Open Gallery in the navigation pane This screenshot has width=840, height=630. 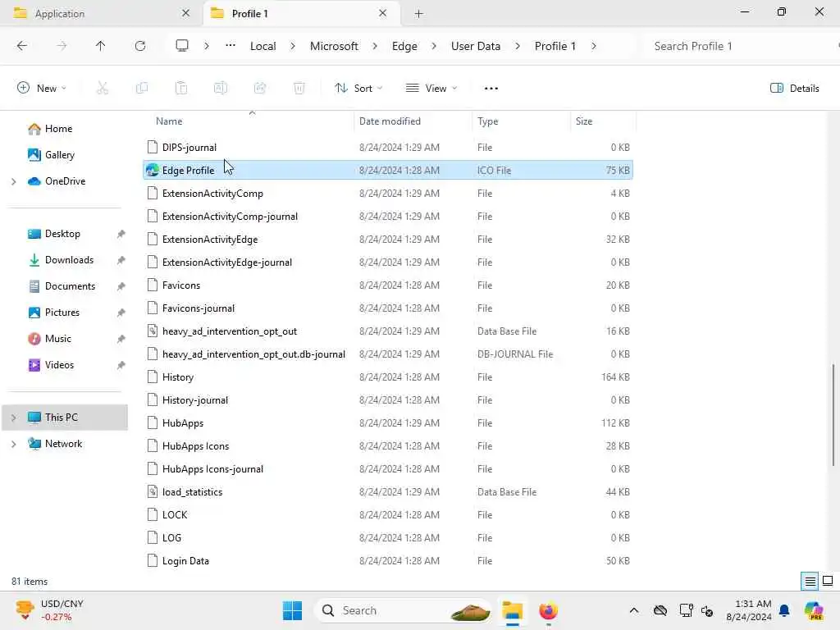[59, 155]
